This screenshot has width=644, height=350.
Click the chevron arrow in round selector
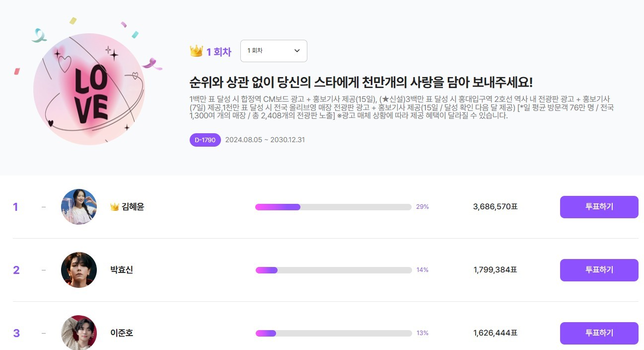click(x=297, y=51)
